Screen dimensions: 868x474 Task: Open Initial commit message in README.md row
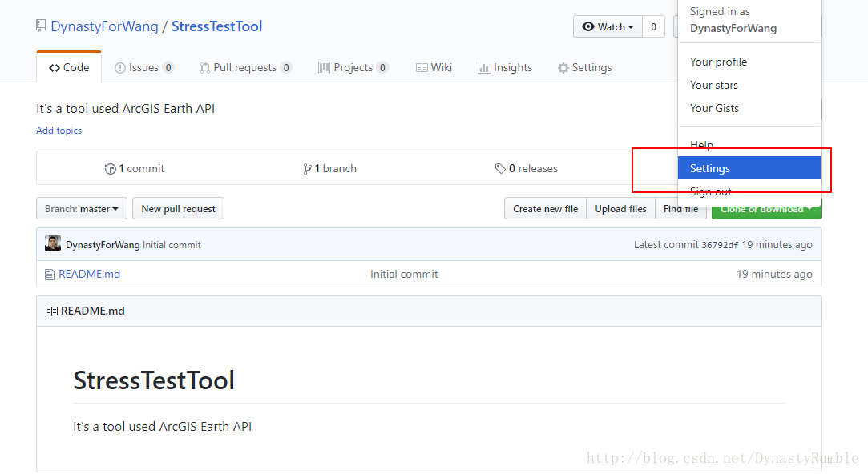[404, 274]
